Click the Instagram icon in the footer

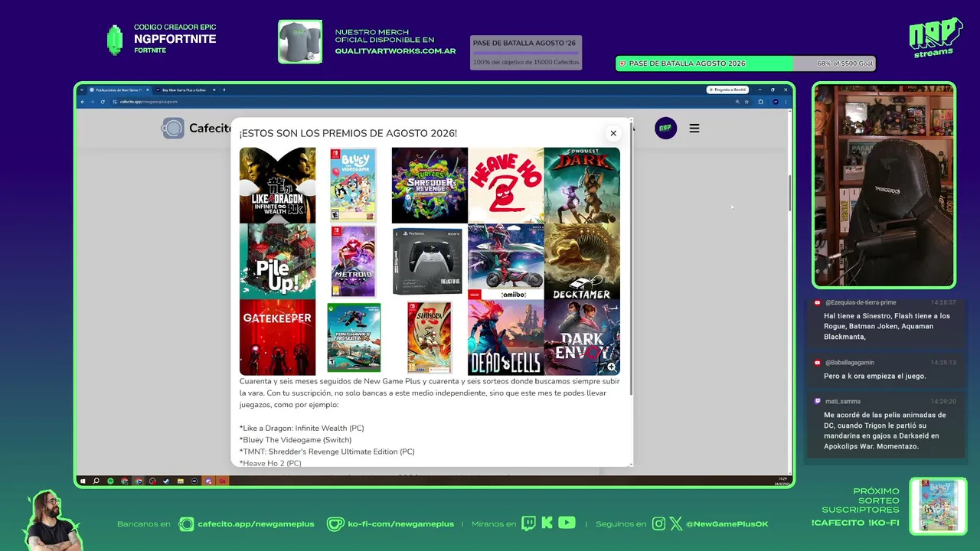tap(659, 524)
